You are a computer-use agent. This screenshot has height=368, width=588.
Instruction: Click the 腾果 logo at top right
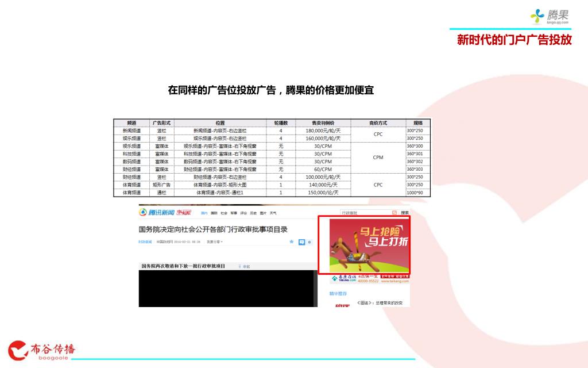pos(550,17)
